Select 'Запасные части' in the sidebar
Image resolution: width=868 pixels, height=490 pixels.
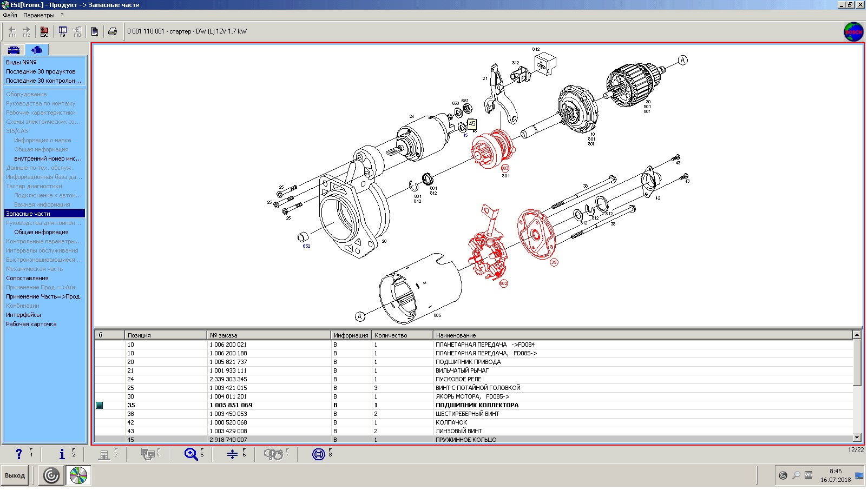[x=45, y=214]
